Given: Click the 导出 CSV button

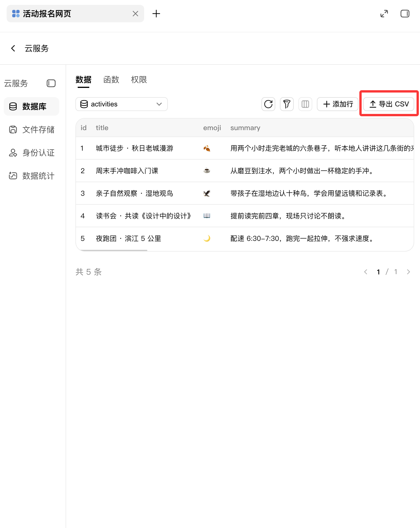Looking at the screenshot, I should tap(389, 104).
